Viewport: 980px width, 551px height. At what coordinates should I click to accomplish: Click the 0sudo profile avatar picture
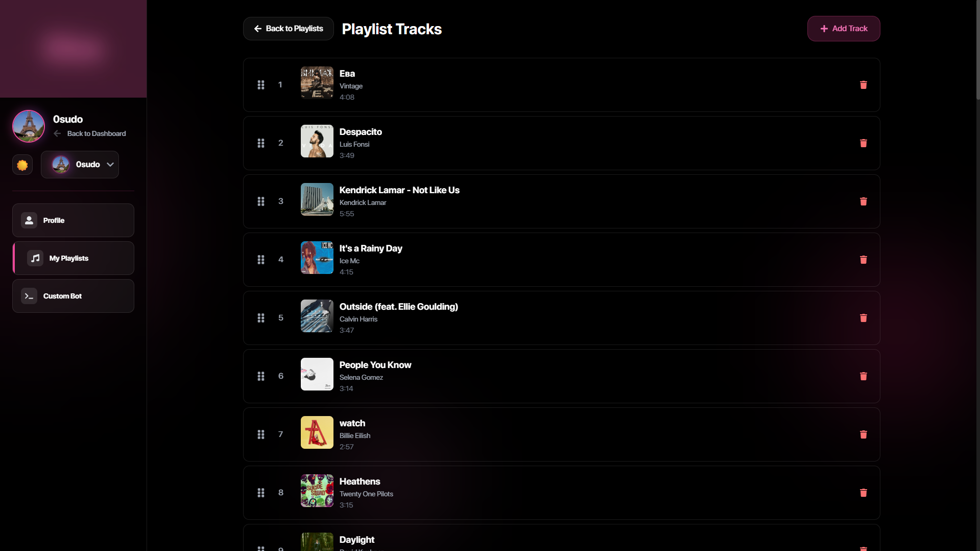point(29,126)
